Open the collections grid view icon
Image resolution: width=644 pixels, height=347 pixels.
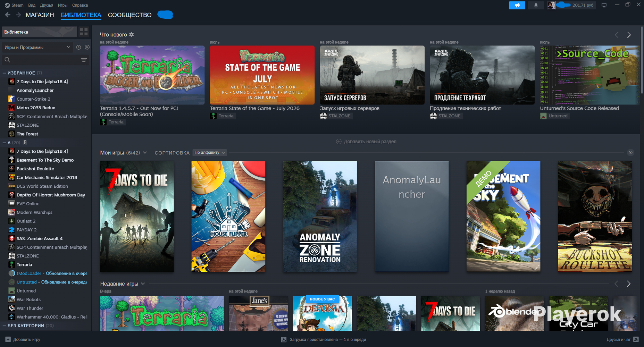[x=84, y=32]
